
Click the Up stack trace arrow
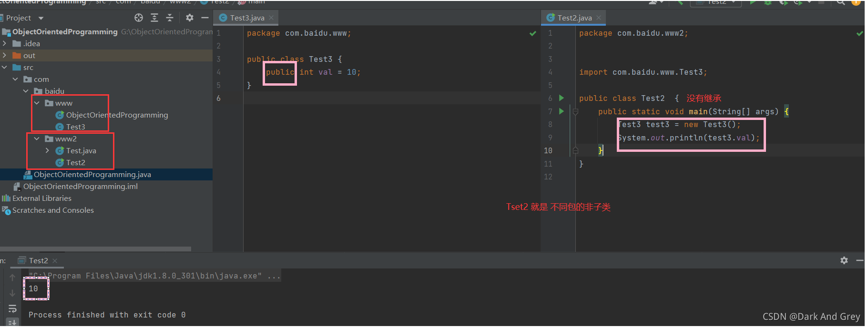click(12, 277)
